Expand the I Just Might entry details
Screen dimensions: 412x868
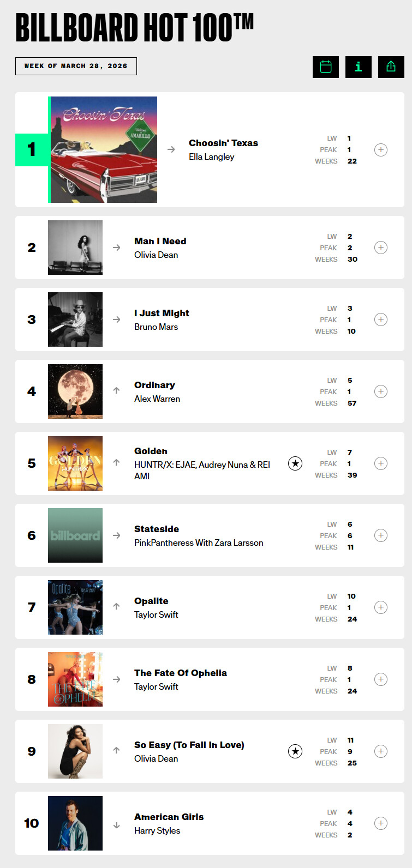[381, 320]
